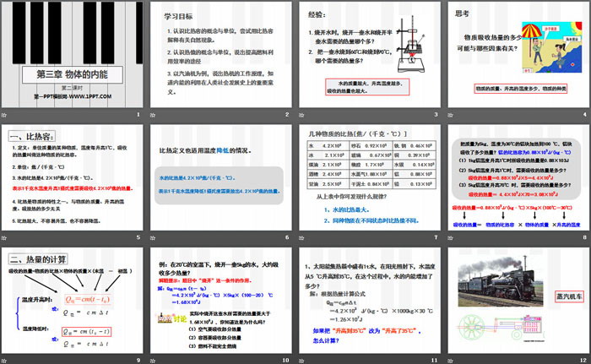Click the animation star icon under slide 12
Screen dimensions: 591x364
pyautogui.click(x=450, y=361)
